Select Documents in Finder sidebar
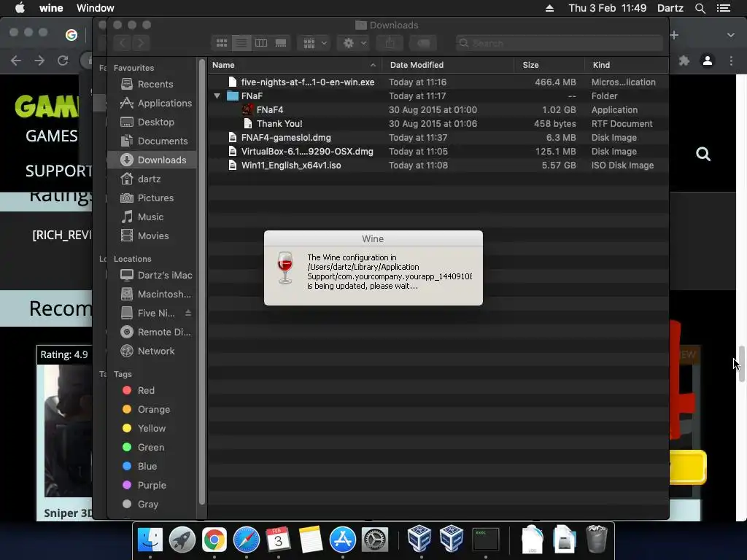 click(x=152, y=141)
